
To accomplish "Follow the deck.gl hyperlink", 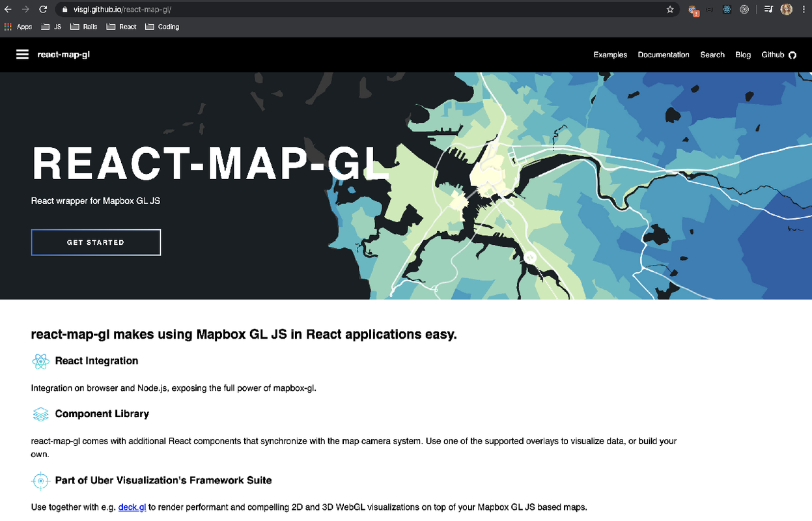I will pyautogui.click(x=132, y=507).
